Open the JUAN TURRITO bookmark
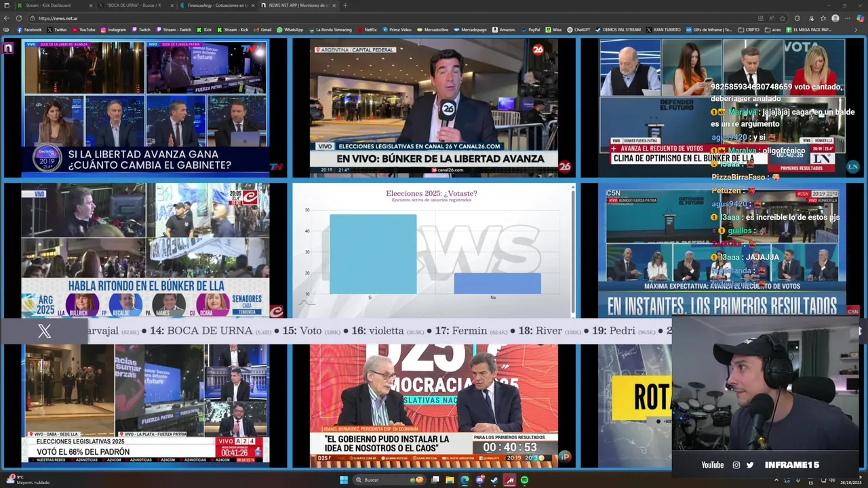The width and height of the screenshot is (868, 488). coord(663,30)
